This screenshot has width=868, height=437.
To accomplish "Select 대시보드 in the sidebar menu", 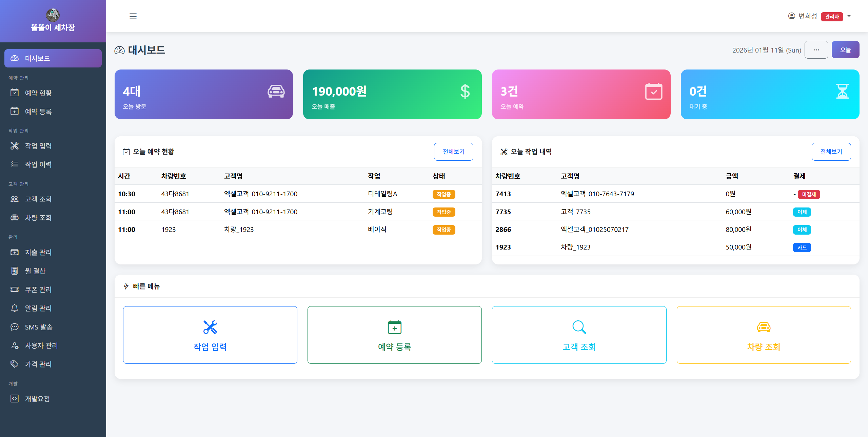I will tap(38, 58).
